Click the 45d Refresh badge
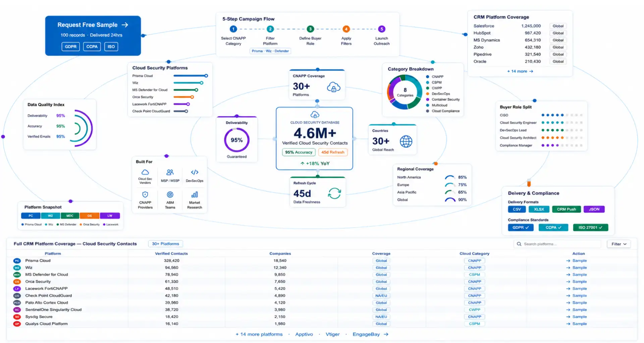The width and height of the screenshot is (644, 343). pos(333,152)
